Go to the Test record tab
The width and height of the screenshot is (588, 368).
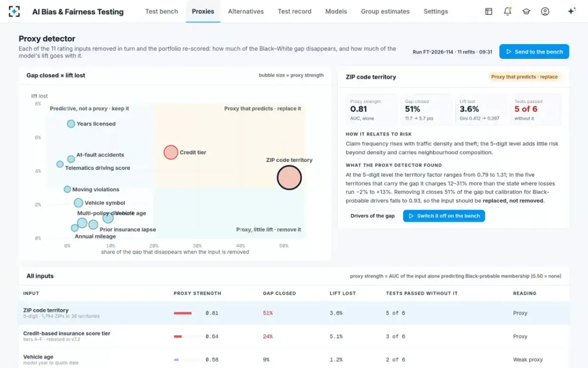[x=294, y=11]
